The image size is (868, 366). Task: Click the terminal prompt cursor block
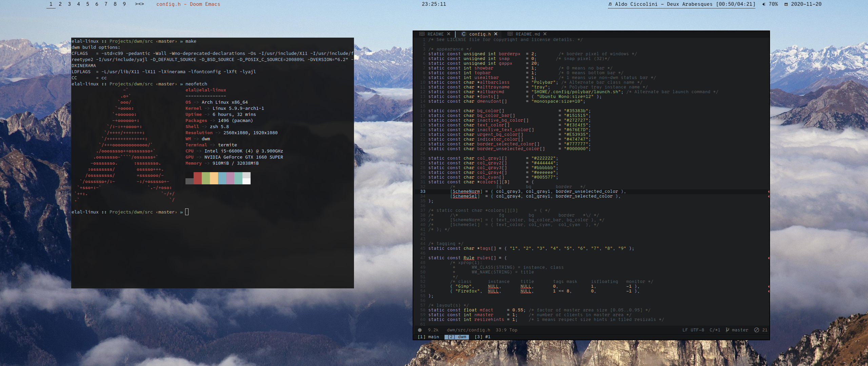187,212
